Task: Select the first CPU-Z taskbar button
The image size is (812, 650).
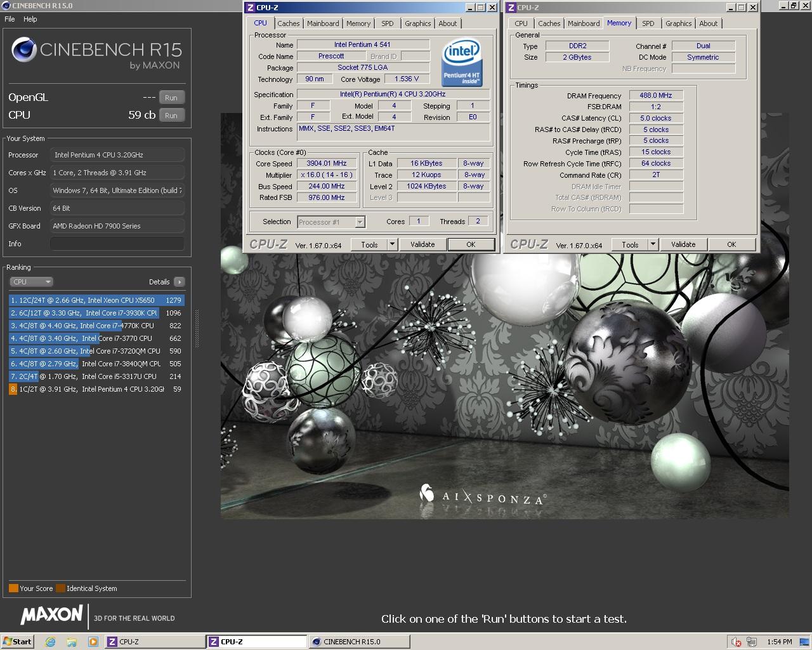Action: pos(154,642)
